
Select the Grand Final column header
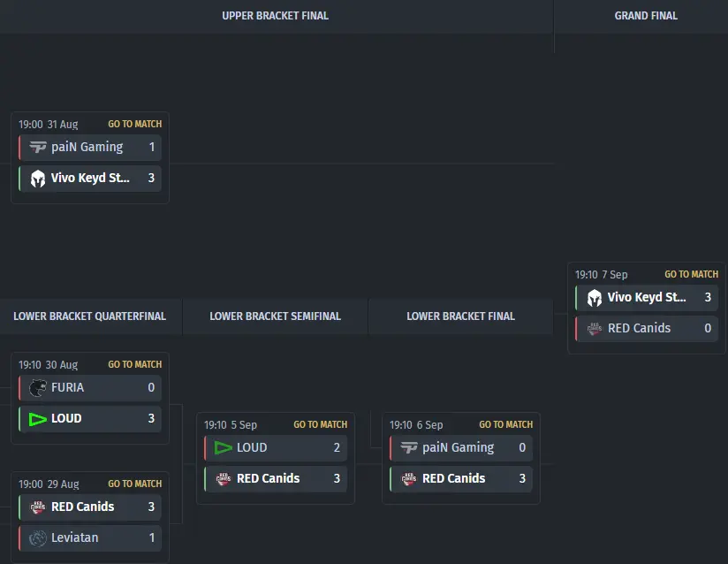tap(646, 16)
